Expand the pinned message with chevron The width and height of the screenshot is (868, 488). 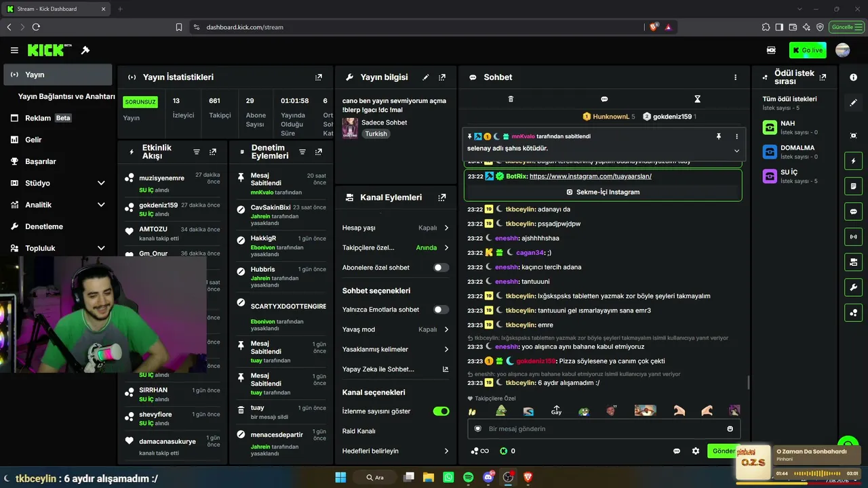tap(736, 150)
